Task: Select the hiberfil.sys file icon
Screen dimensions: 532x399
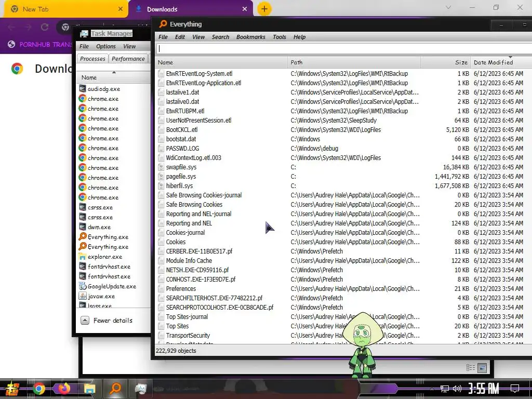Action: click(161, 185)
